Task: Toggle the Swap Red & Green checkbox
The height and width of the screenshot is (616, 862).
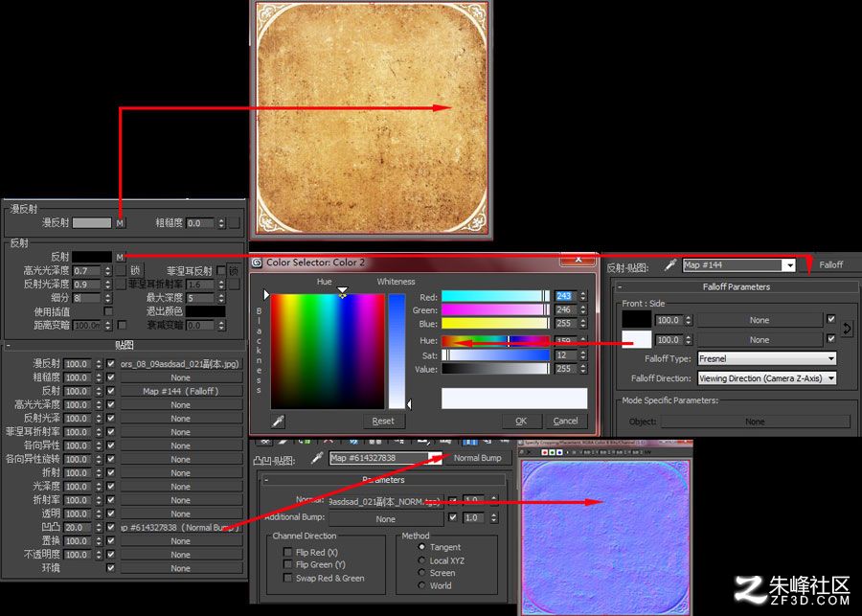Action: pos(287,578)
